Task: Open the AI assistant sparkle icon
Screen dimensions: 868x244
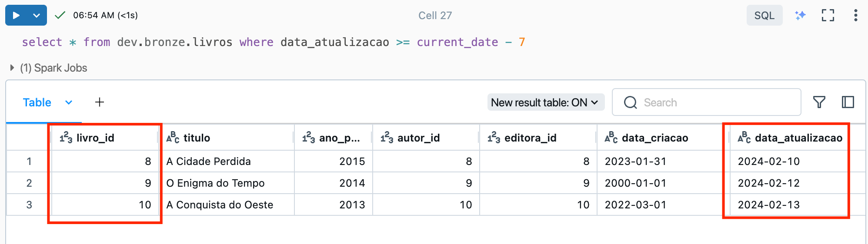Action: [x=800, y=15]
